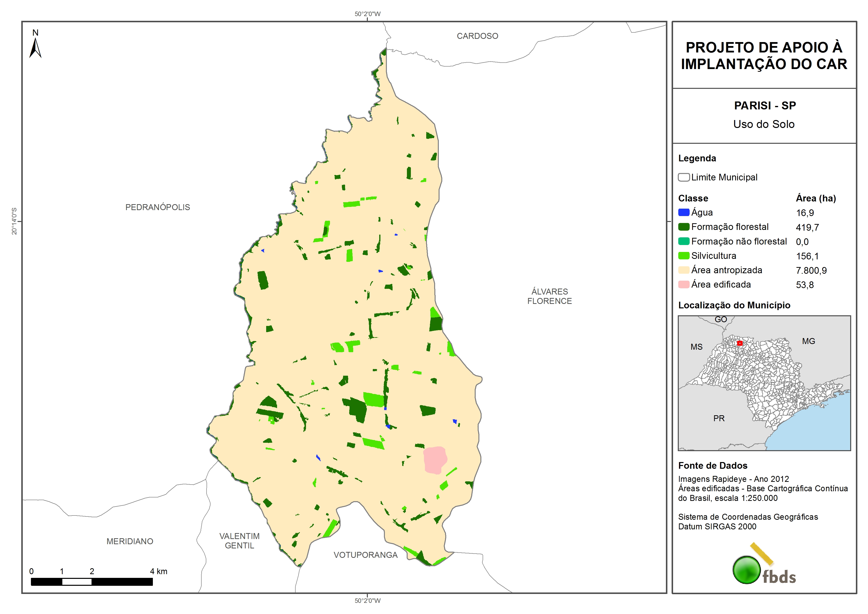Image resolution: width=868 pixels, height=614 pixels.
Task: Click the Formação não florestal teal swatch
Action: click(x=683, y=241)
